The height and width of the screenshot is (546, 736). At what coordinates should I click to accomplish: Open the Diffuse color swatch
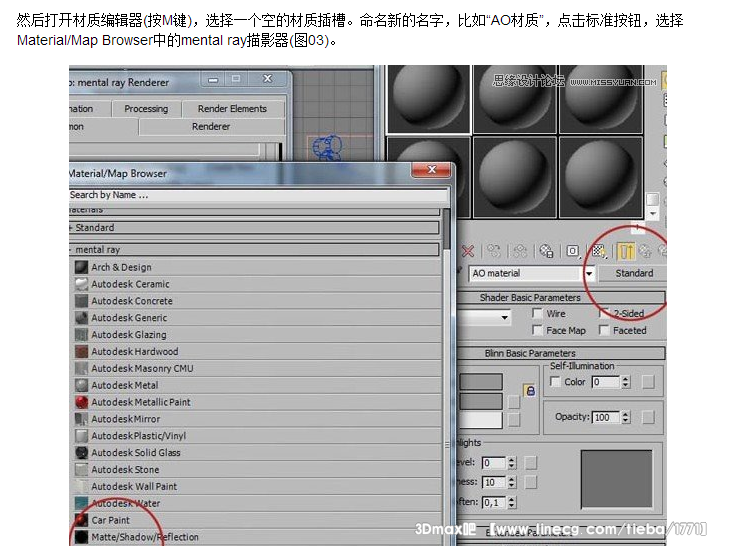click(481, 401)
